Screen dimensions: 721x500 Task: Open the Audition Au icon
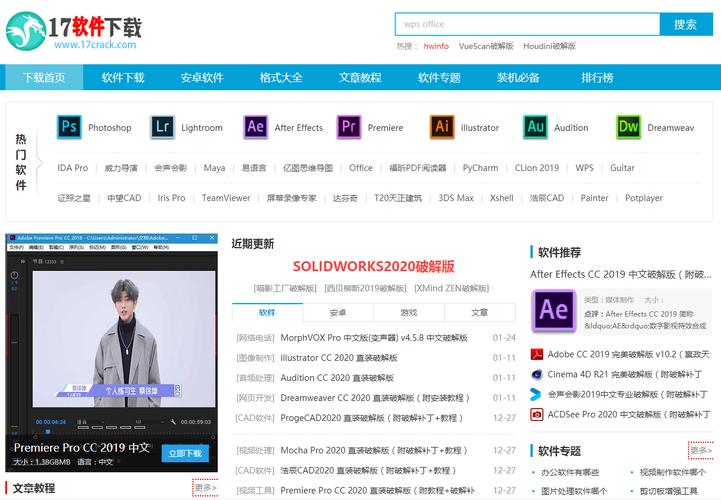pos(535,127)
